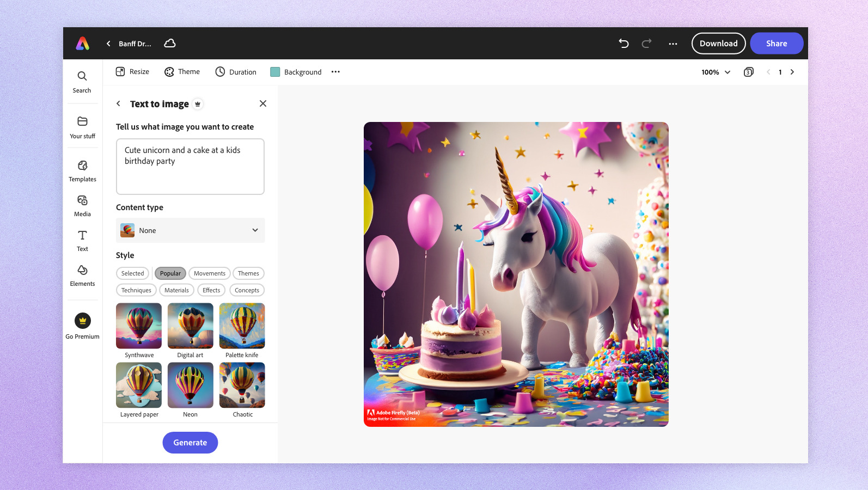Toggle the Effects style filter
868x490 pixels.
(x=211, y=290)
